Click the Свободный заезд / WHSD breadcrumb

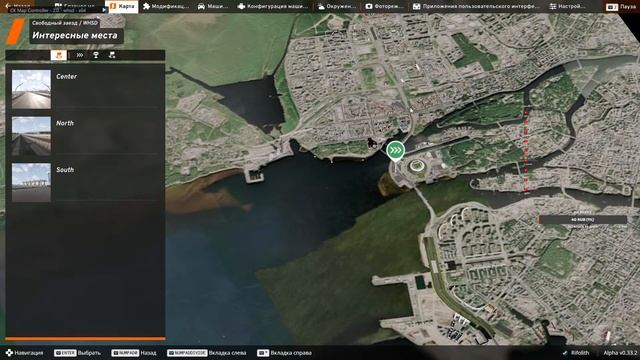pos(65,23)
